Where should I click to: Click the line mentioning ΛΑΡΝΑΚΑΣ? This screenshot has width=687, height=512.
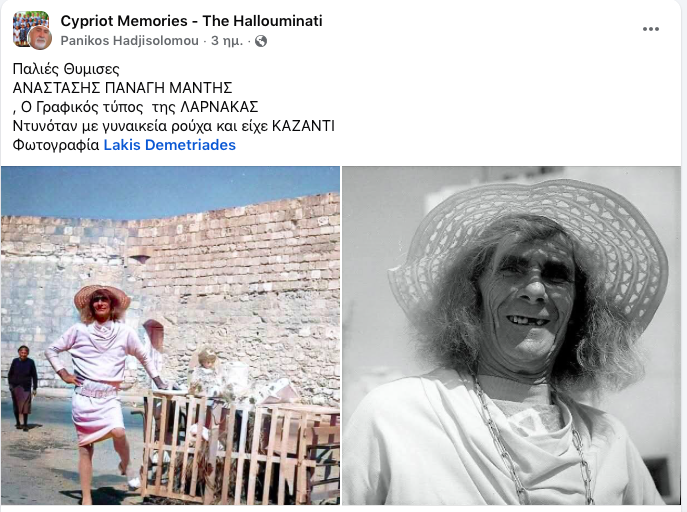135,107
